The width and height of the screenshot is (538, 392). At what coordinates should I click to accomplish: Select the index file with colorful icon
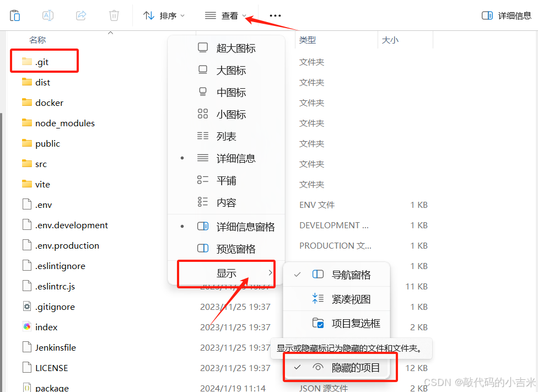pyautogui.click(x=40, y=327)
